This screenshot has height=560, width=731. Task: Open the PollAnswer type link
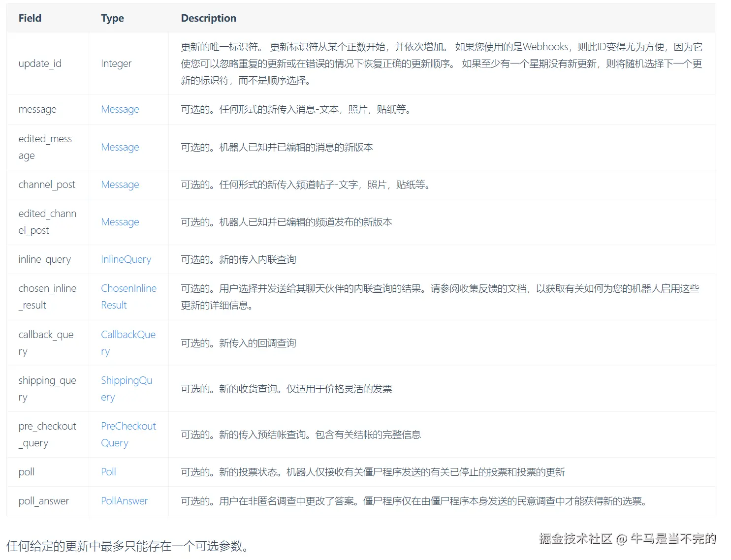pos(124,501)
